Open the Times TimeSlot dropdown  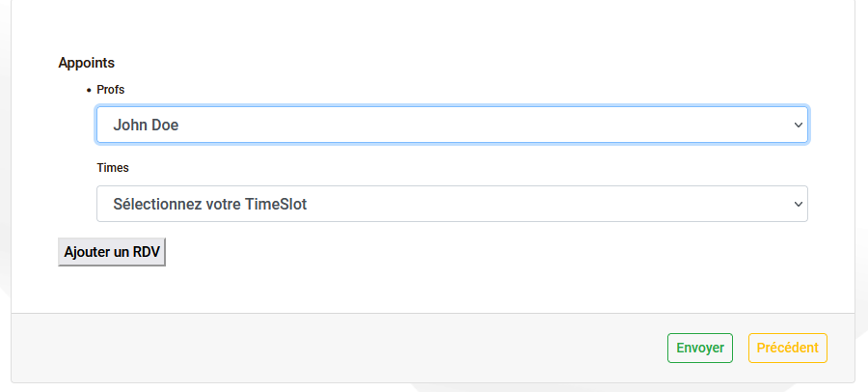pyautogui.click(x=451, y=204)
